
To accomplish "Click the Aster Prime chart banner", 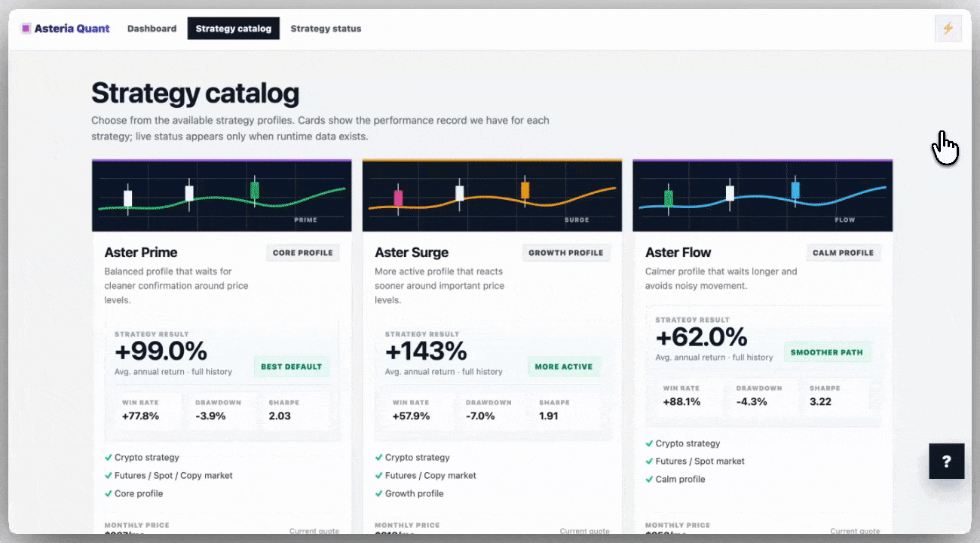I will coord(222,196).
